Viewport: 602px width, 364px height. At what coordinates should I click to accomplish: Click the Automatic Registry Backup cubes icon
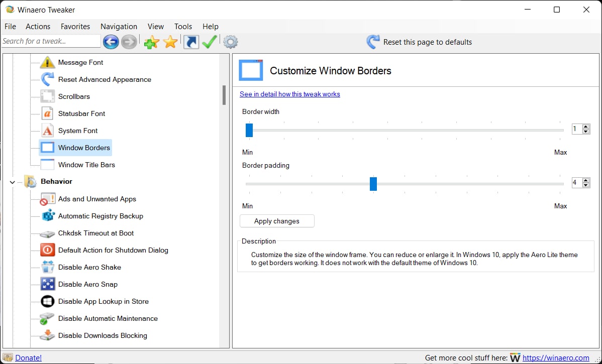click(x=48, y=216)
